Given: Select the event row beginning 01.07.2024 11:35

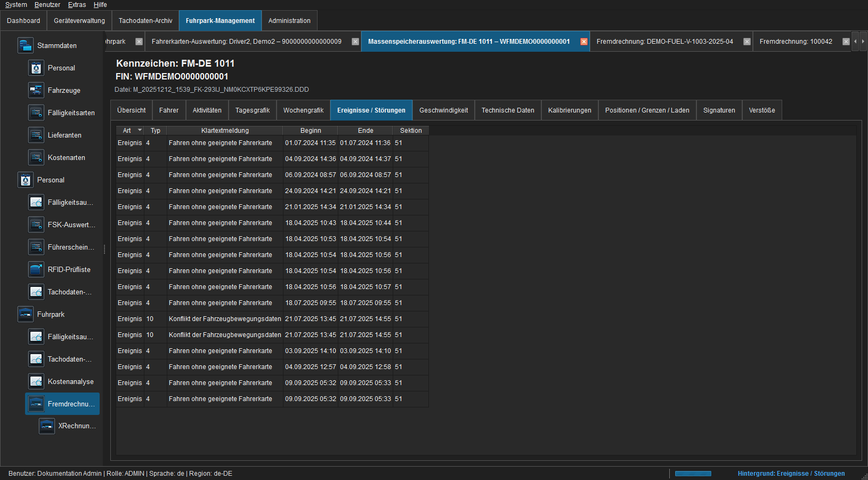Looking at the screenshot, I should 272,143.
